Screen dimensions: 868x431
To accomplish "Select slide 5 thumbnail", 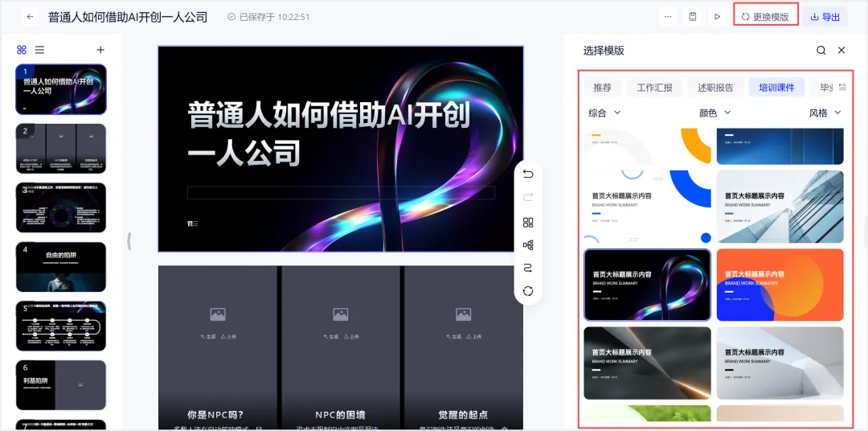I will [61, 326].
